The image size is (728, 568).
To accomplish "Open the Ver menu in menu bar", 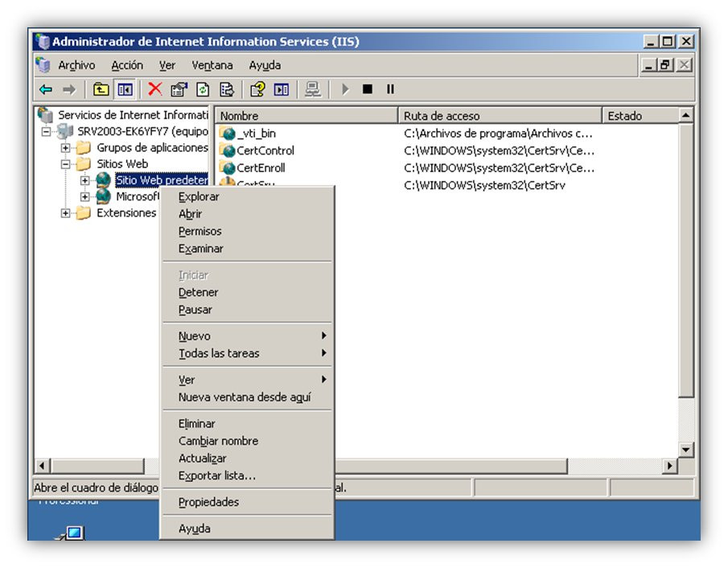I will pos(167,65).
